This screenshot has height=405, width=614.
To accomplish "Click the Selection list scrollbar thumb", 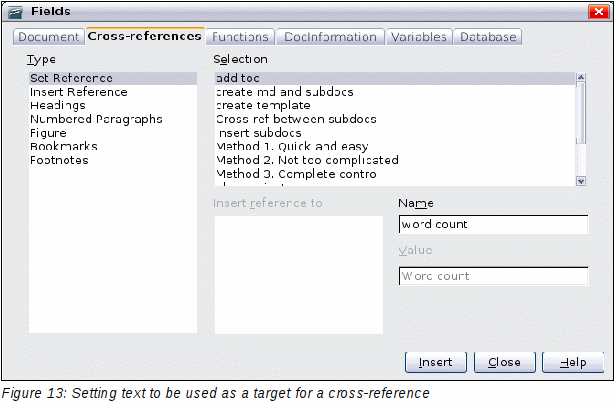I will (581, 113).
